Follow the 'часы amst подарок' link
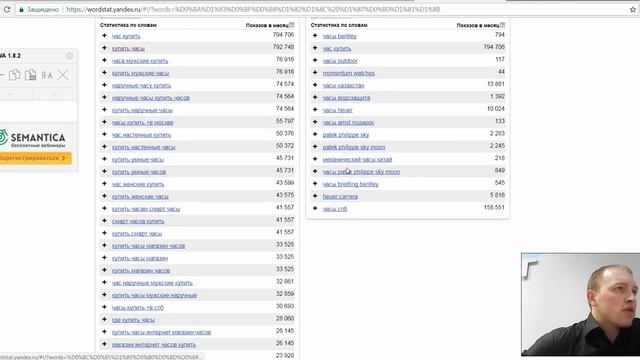Image resolution: width=640 pixels, height=360 pixels. pos(348,122)
